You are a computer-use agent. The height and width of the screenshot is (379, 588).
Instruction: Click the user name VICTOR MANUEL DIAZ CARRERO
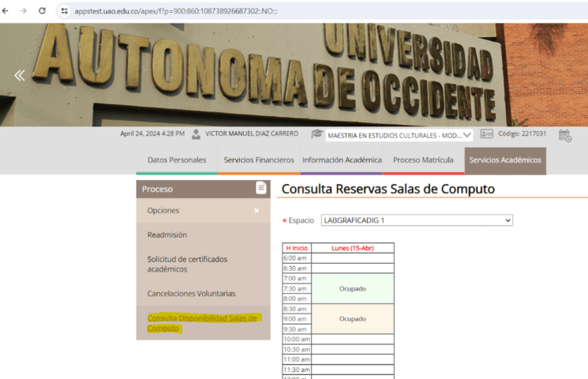[x=252, y=133]
